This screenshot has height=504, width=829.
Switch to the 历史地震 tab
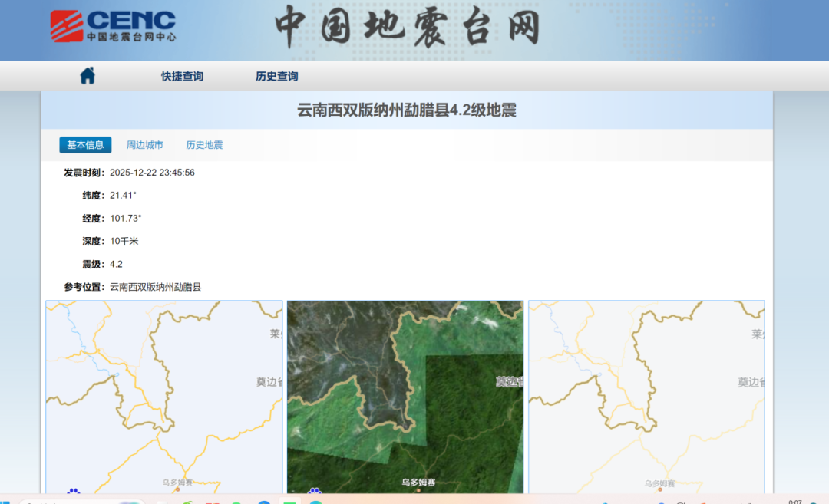204,145
